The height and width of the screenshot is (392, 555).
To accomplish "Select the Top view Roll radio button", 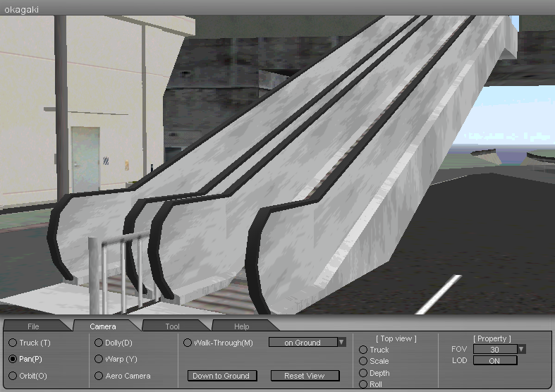I will (363, 384).
